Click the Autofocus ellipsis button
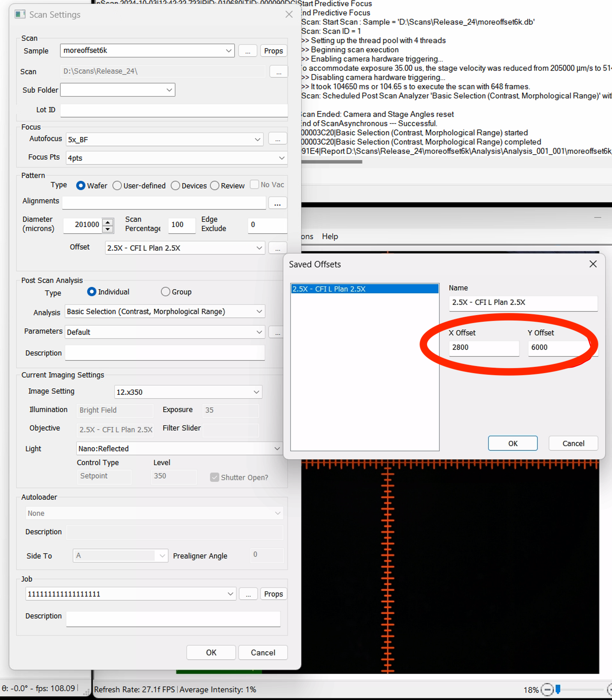The width and height of the screenshot is (612, 700). [278, 139]
